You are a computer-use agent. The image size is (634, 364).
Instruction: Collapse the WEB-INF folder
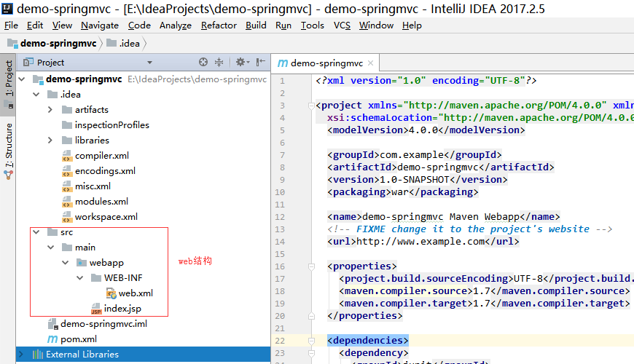click(x=80, y=278)
